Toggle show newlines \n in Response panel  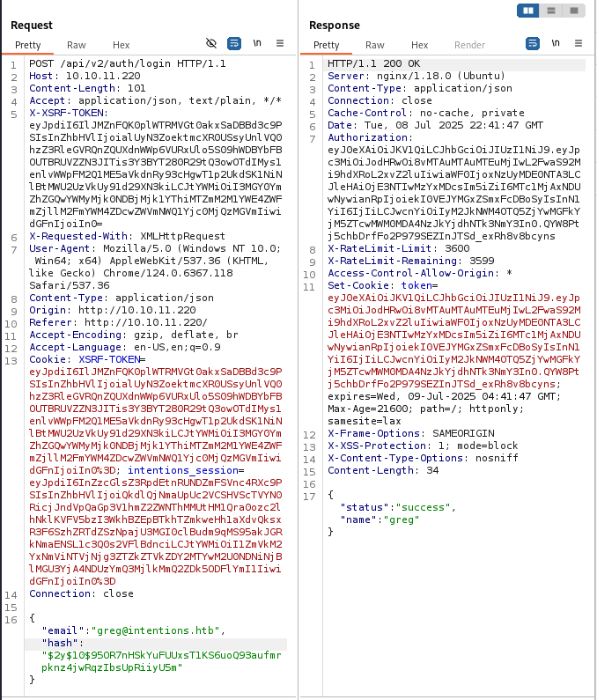556,43
